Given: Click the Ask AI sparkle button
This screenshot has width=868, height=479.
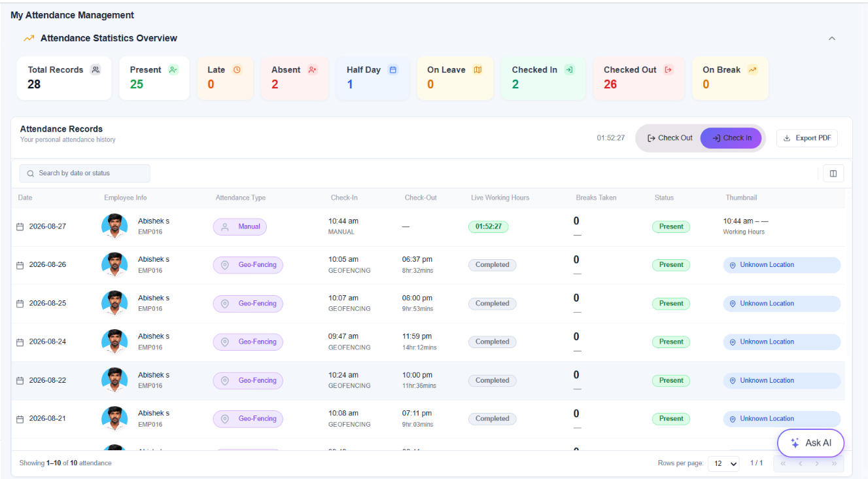Looking at the screenshot, I should tap(810, 443).
